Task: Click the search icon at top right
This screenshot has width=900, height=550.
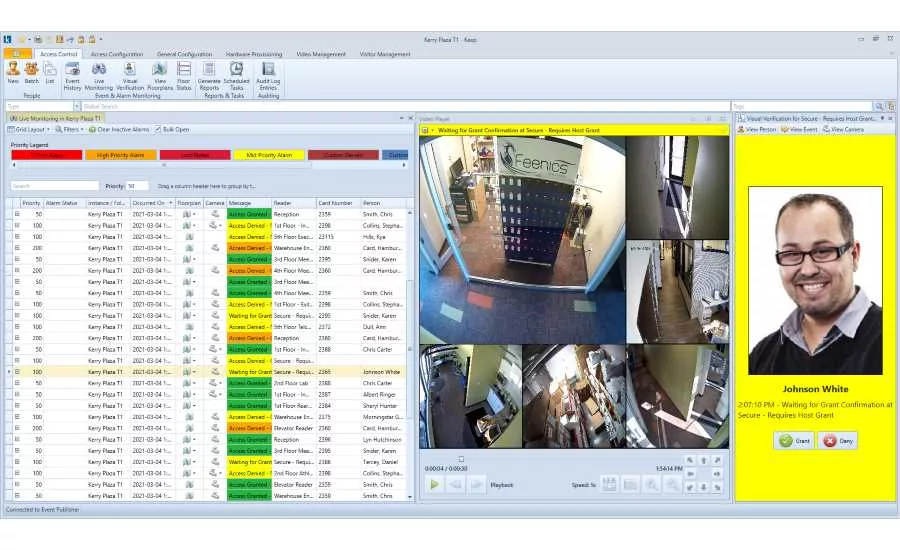Action: (x=879, y=106)
